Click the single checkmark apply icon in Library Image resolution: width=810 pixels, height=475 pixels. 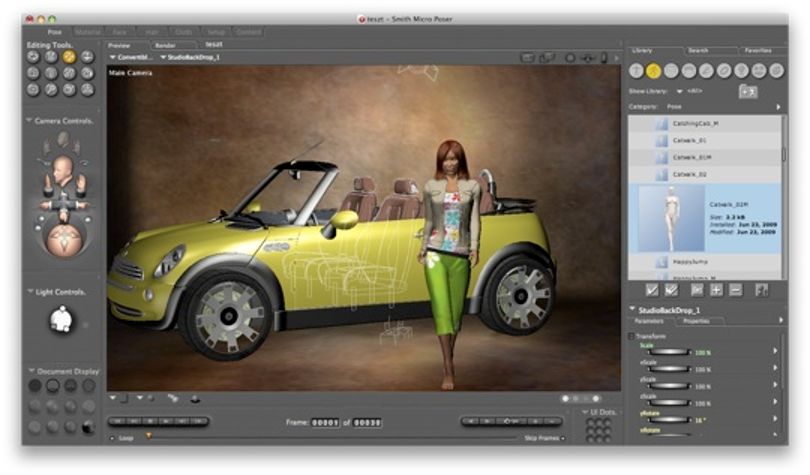point(652,290)
